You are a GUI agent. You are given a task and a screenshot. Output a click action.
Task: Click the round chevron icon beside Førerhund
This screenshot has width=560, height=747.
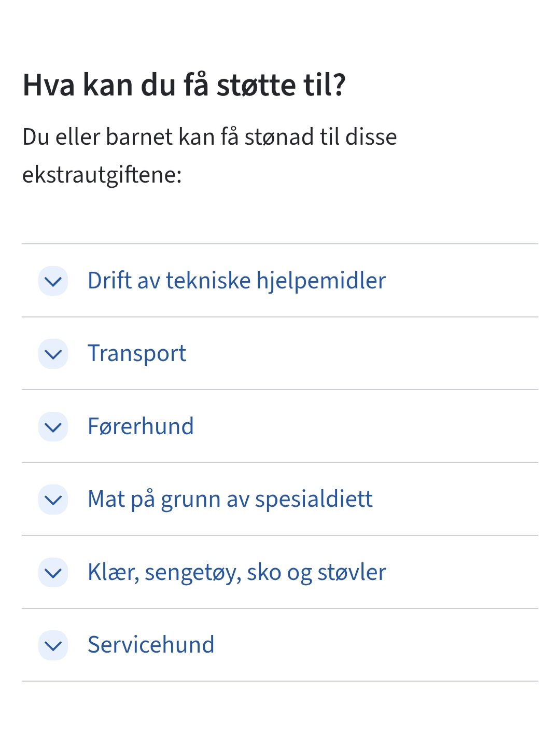click(53, 427)
